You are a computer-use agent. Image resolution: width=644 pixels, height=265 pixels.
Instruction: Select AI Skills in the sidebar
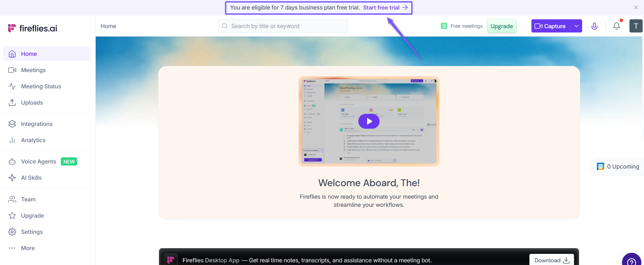47,178
